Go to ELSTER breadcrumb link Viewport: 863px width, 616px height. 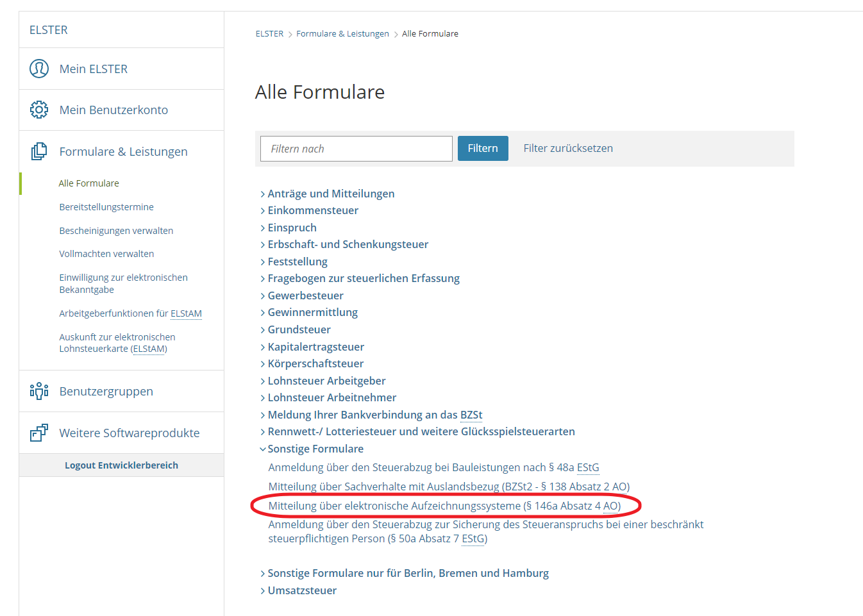click(x=269, y=33)
